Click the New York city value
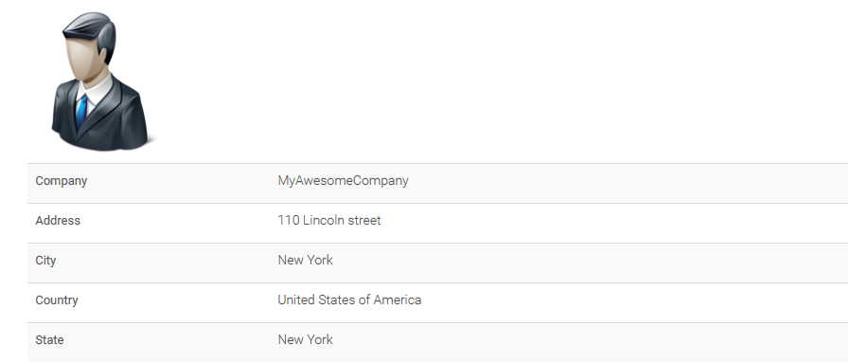868x363 pixels. click(x=306, y=260)
